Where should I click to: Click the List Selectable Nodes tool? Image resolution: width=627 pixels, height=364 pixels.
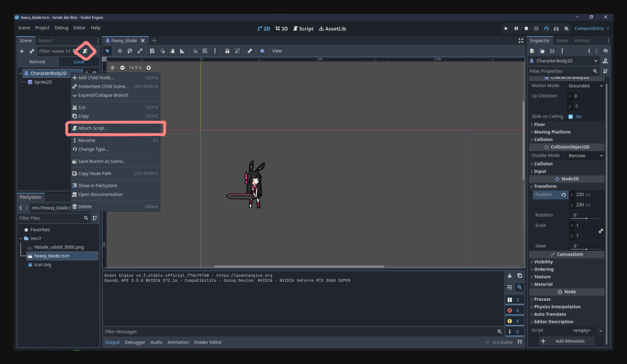click(152, 51)
